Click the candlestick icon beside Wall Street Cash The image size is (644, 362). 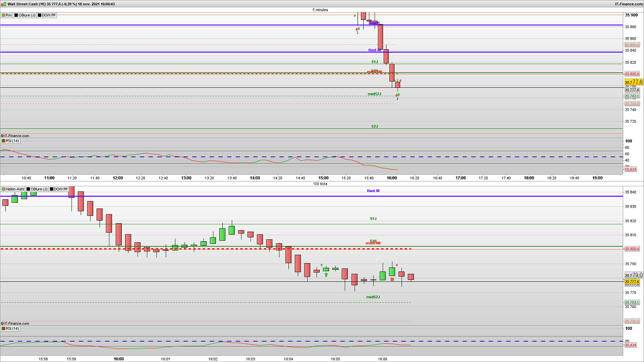pyautogui.click(x=4, y=3)
